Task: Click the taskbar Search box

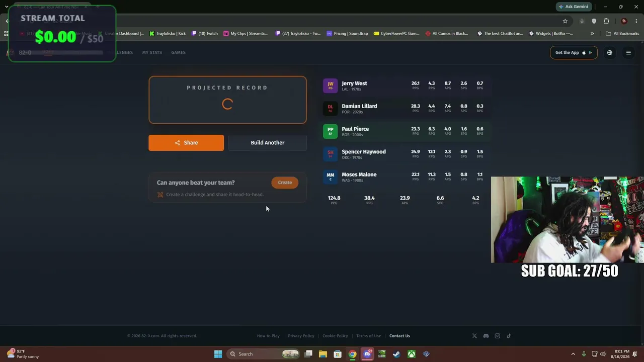Action: 264,354
